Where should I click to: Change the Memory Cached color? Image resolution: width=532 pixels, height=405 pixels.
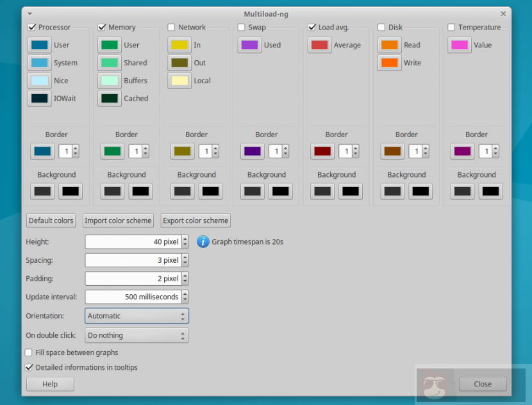click(110, 99)
